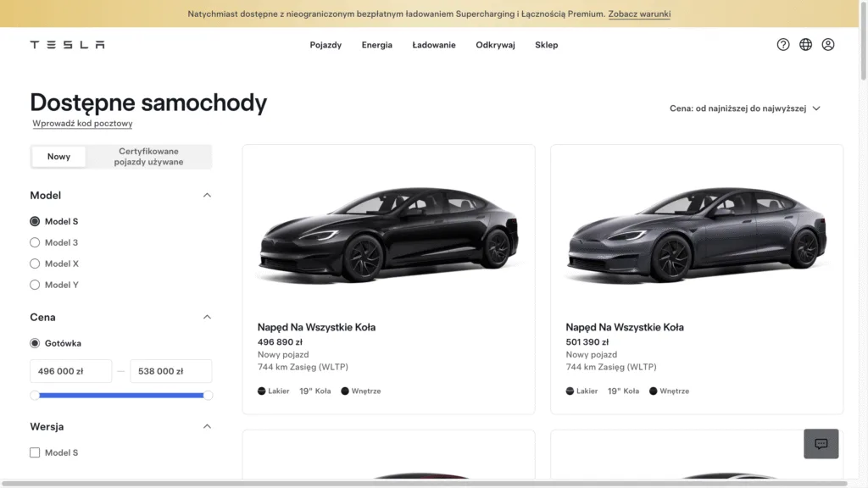This screenshot has width=868, height=488.
Task: Collapse the Cena filter section
Action: (x=207, y=318)
